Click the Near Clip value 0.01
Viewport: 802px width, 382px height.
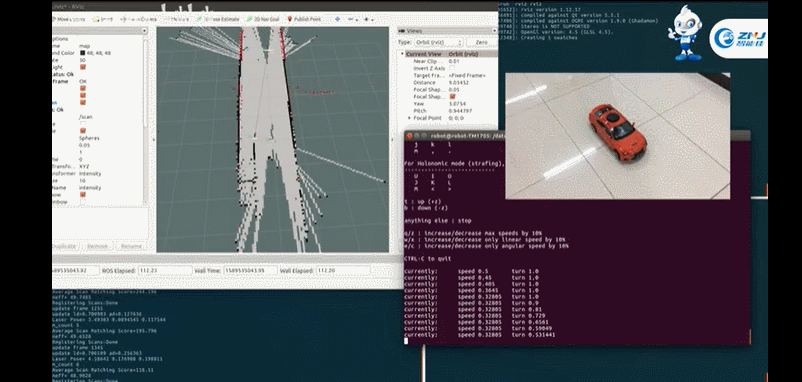pyautogui.click(x=454, y=61)
